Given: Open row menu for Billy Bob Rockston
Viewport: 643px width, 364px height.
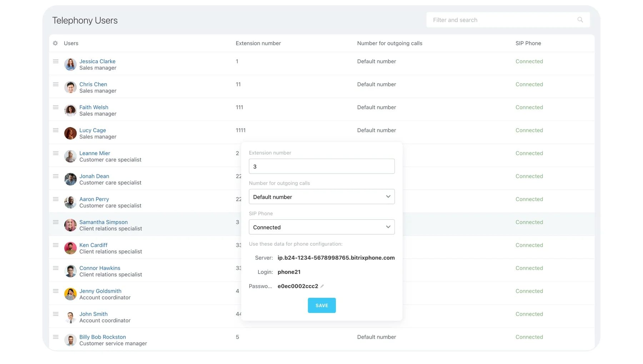Looking at the screenshot, I should 56,337.
